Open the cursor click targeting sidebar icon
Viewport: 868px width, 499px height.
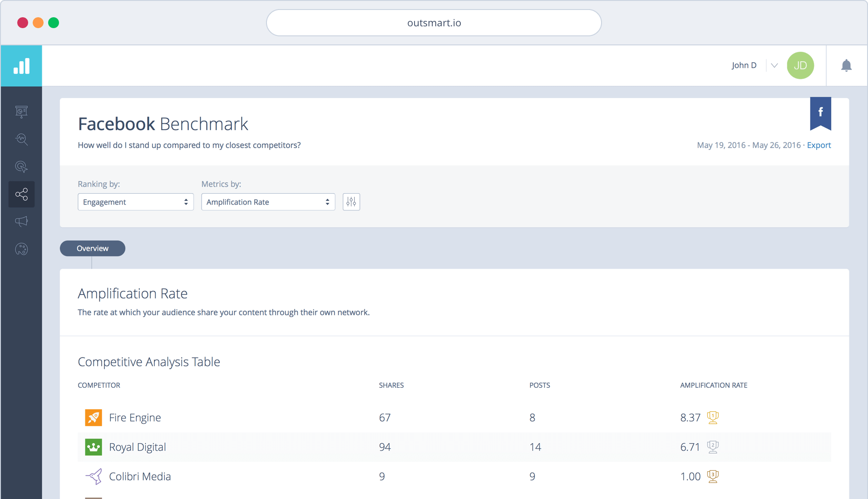point(21,167)
